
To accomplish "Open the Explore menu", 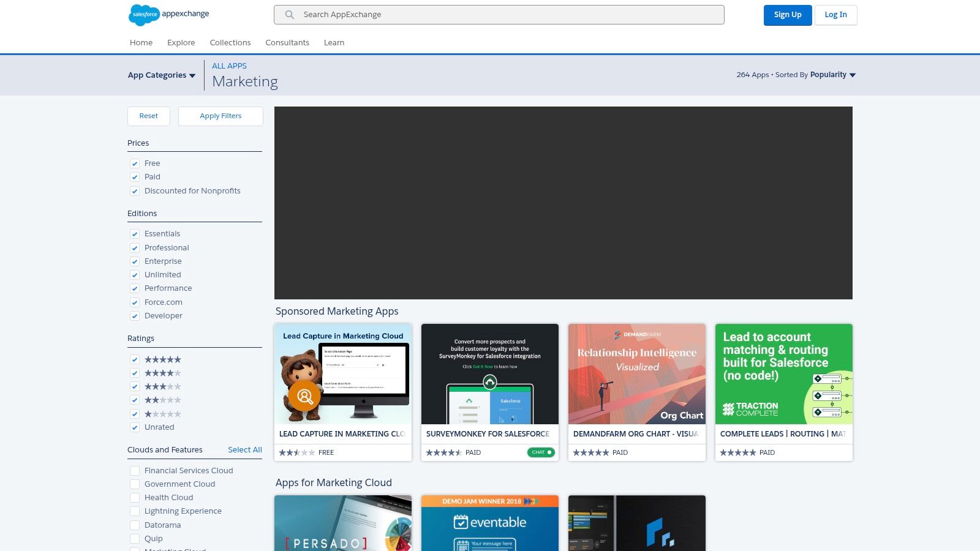I will point(181,43).
